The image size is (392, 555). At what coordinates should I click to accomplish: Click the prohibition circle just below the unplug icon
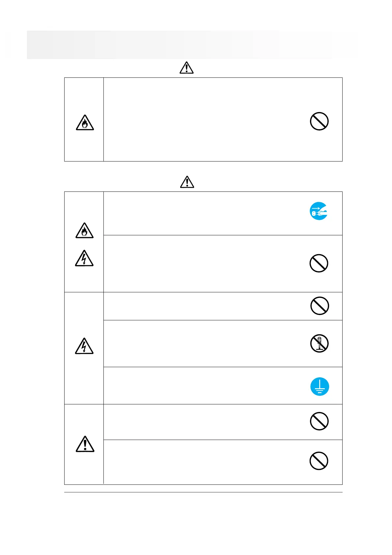pos(319,263)
